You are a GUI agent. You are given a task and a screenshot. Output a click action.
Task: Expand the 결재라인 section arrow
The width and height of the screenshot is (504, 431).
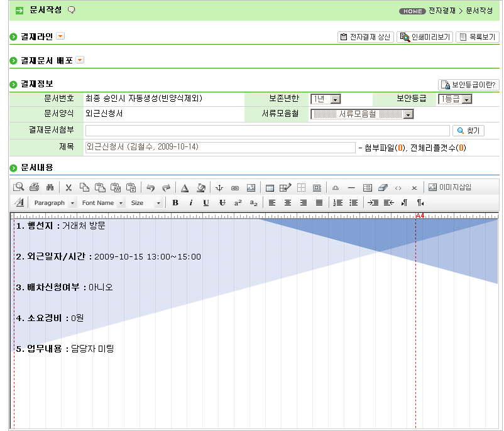tap(60, 37)
